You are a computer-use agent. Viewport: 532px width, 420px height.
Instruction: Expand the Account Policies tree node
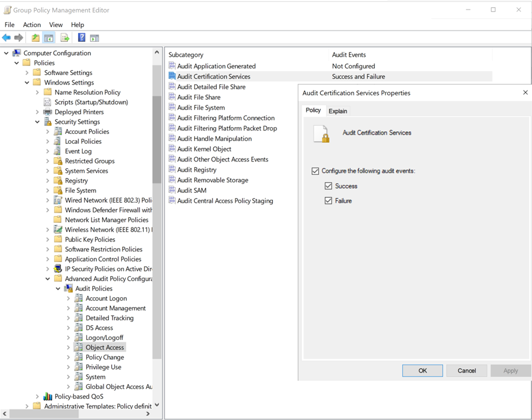point(48,132)
